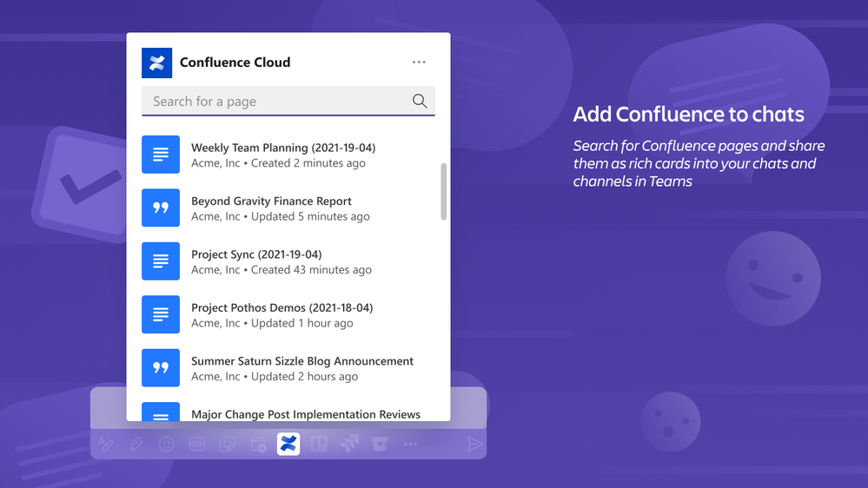
Task: Open more messaging extensions ellipsis in toolbar
Action: [410, 444]
